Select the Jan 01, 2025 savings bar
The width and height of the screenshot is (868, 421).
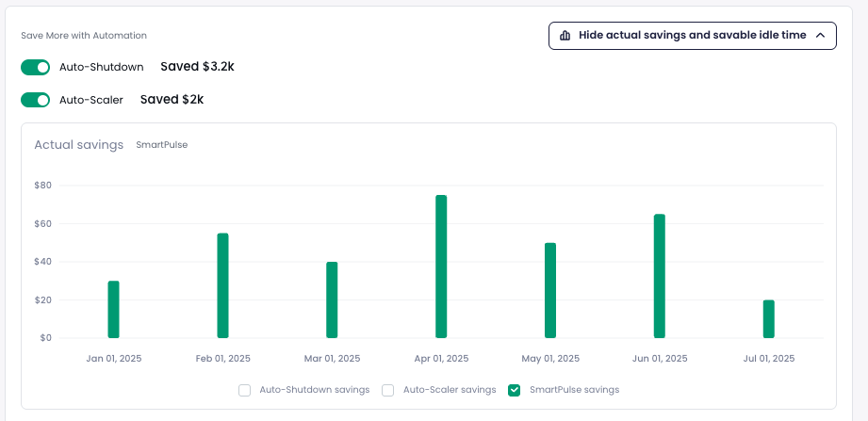coord(113,309)
